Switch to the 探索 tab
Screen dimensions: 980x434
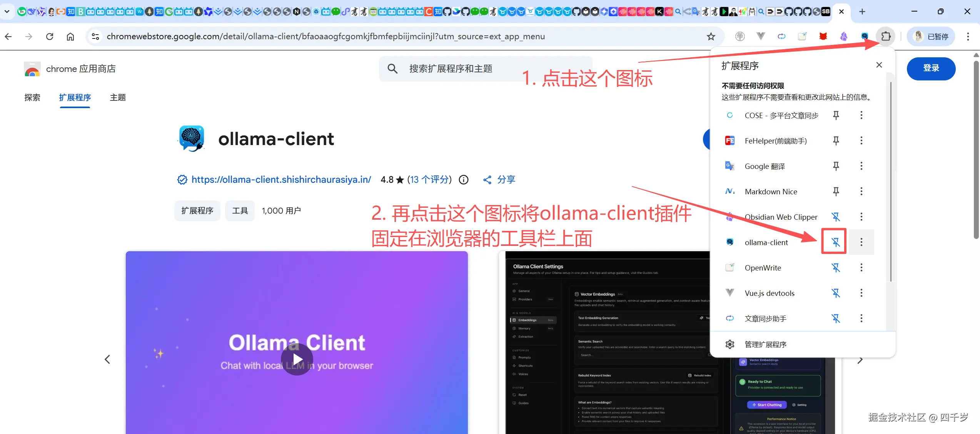click(32, 97)
